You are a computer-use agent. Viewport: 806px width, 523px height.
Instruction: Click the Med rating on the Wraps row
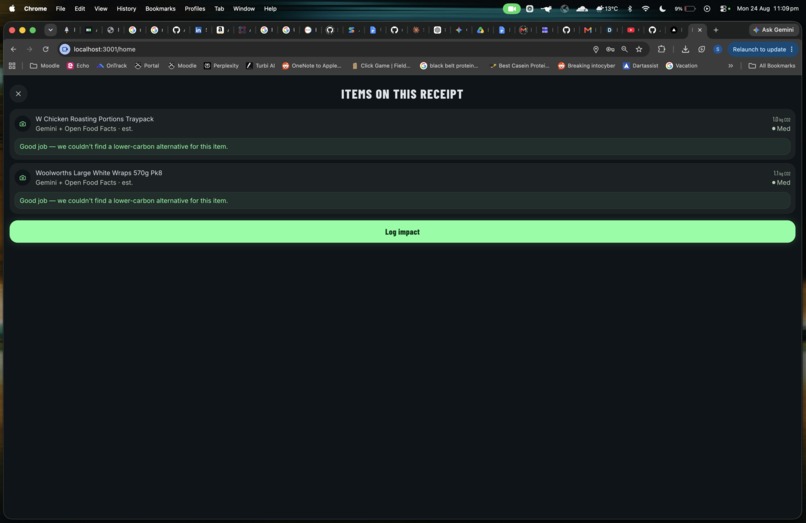click(781, 183)
